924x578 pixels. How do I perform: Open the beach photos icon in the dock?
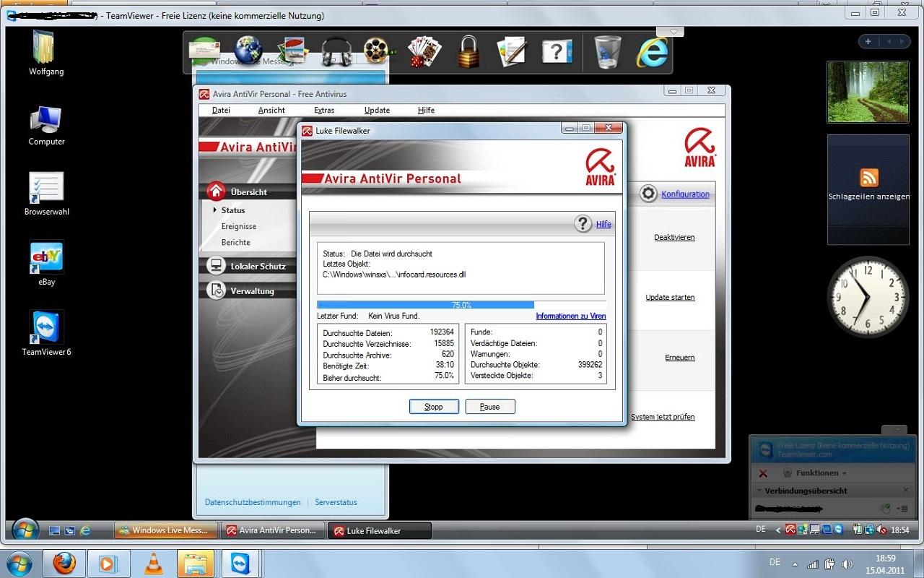tap(292, 51)
